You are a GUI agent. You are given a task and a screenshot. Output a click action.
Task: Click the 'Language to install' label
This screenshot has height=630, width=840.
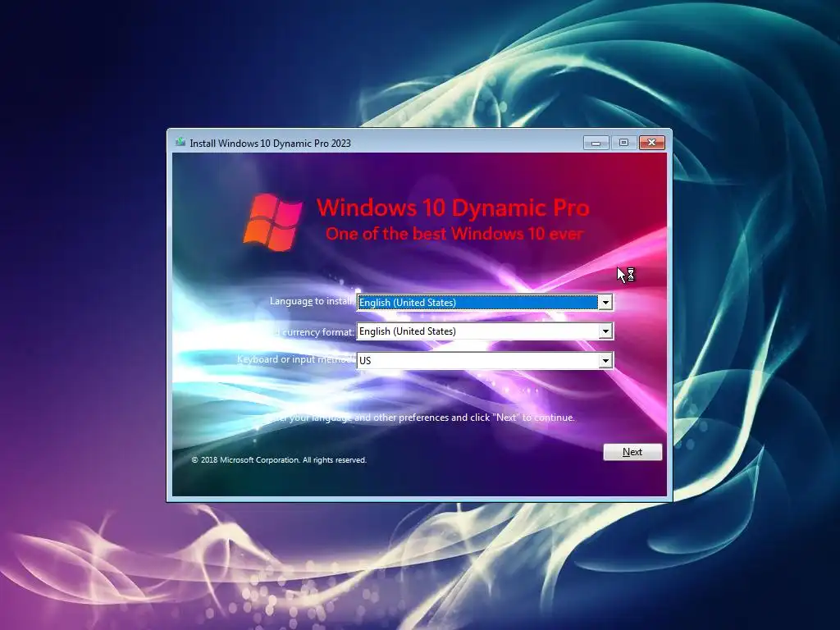tap(312, 301)
